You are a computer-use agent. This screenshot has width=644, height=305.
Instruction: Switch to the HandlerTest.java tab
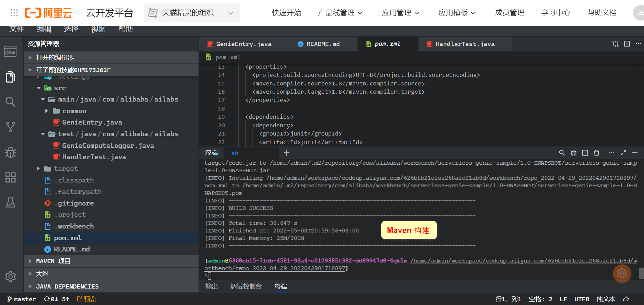pos(465,44)
